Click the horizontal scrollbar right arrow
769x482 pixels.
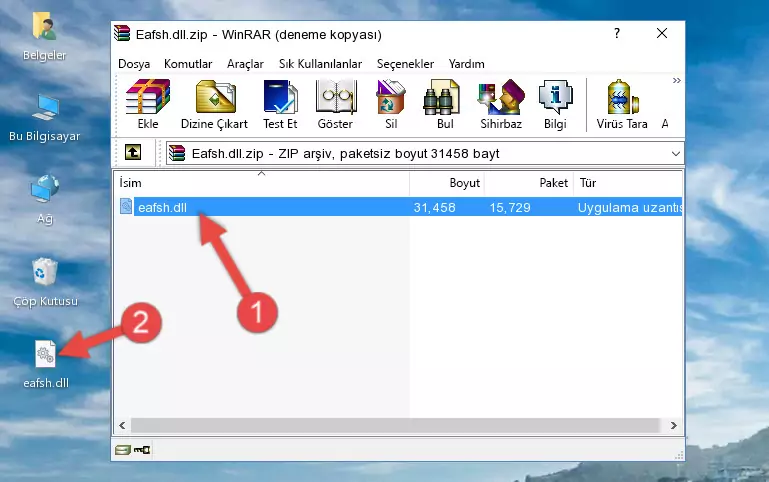(673, 425)
